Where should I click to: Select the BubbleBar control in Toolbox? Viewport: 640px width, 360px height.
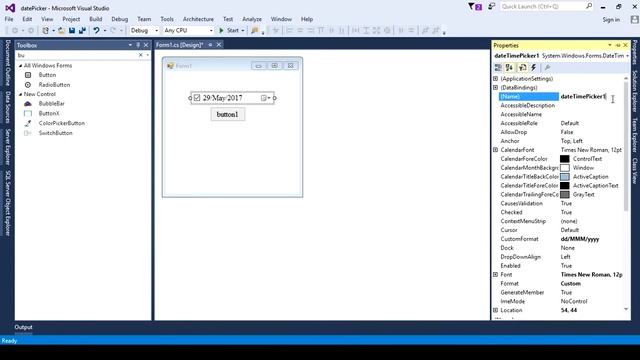pyautogui.click(x=51, y=104)
